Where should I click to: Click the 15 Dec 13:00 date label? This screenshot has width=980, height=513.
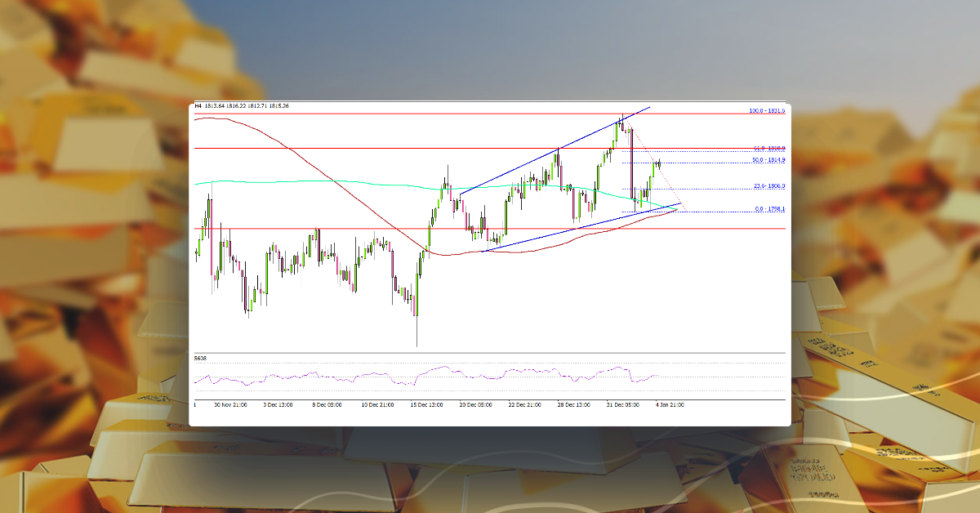point(428,404)
